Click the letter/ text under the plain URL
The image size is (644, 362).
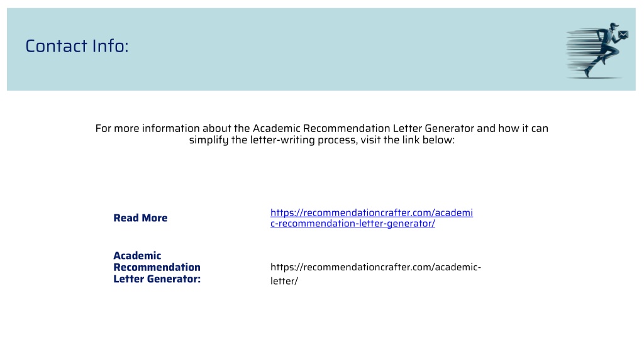284,281
